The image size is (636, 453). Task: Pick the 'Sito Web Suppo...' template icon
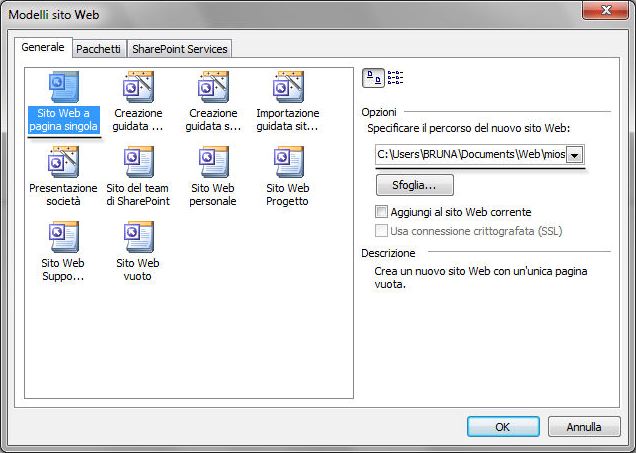[63, 237]
